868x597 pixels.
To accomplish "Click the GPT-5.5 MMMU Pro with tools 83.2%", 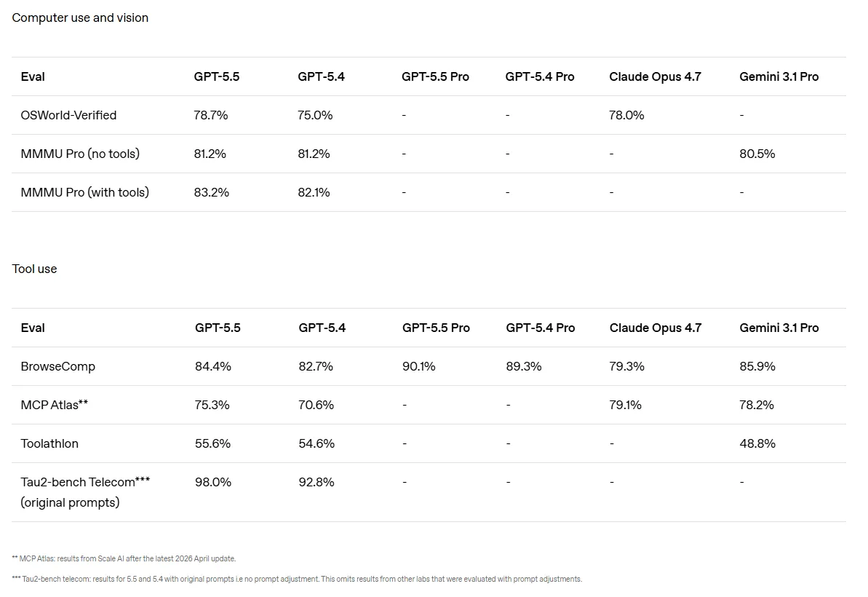I will coord(212,193).
